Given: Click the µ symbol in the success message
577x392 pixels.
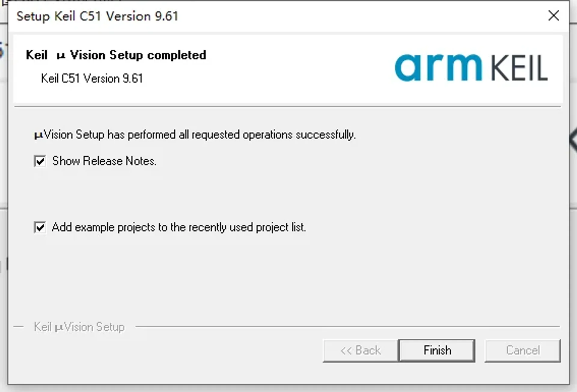Looking at the screenshot, I should click(x=38, y=135).
